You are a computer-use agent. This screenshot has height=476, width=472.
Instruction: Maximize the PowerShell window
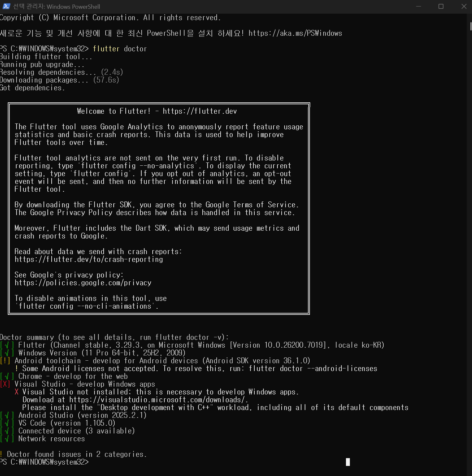pos(441,6)
